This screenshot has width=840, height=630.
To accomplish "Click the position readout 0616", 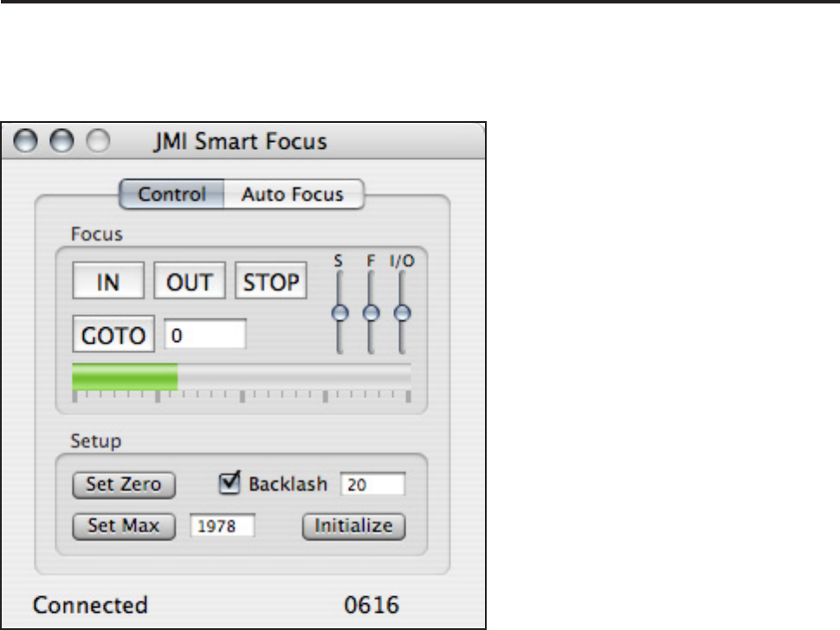I will 372,606.
